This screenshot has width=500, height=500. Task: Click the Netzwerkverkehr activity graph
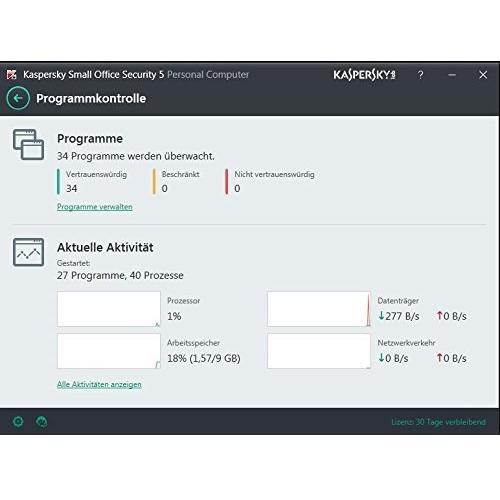[319, 351]
